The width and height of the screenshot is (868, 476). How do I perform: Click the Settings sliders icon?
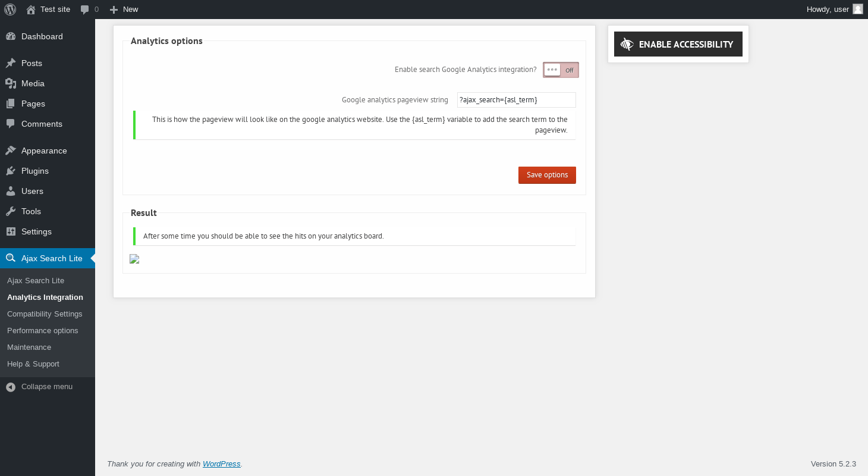11,231
